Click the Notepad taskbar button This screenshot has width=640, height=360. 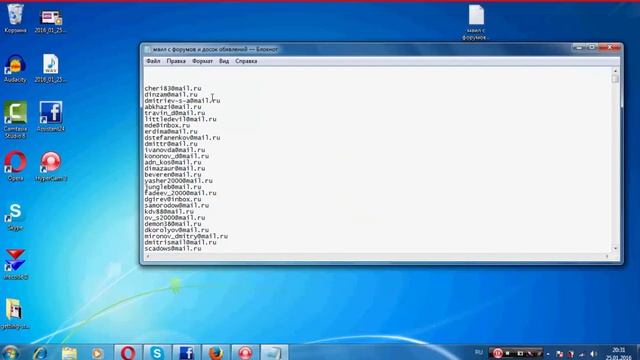[274, 353]
